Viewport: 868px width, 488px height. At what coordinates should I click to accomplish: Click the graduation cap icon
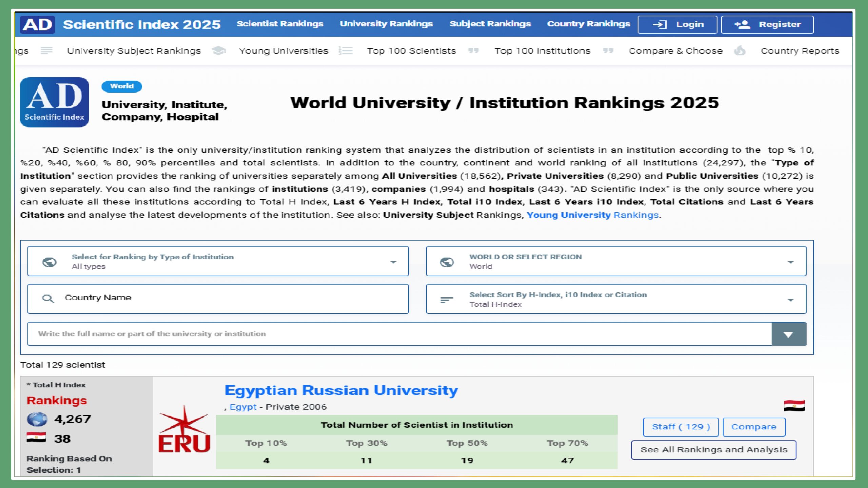click(x=218, y=51)
